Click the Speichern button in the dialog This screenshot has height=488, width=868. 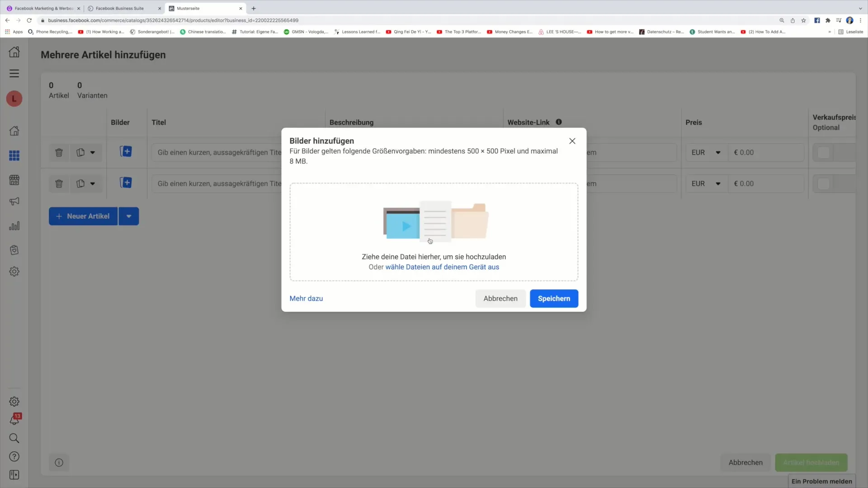554,298
